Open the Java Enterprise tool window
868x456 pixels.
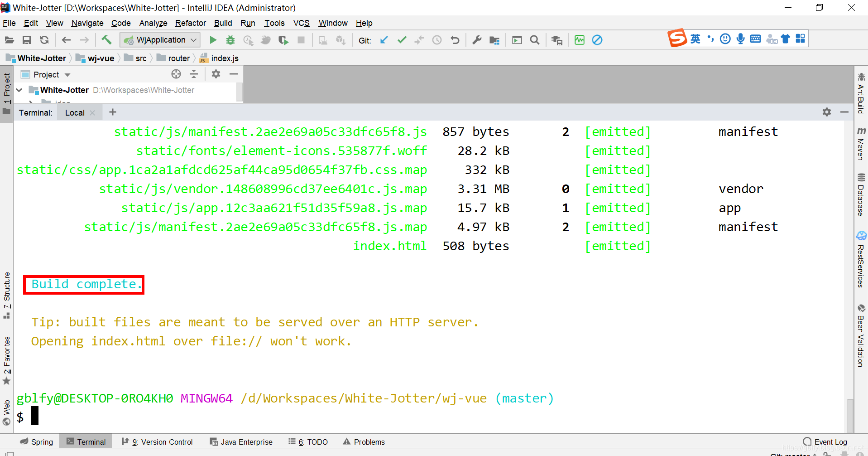(x=241, y=442)
